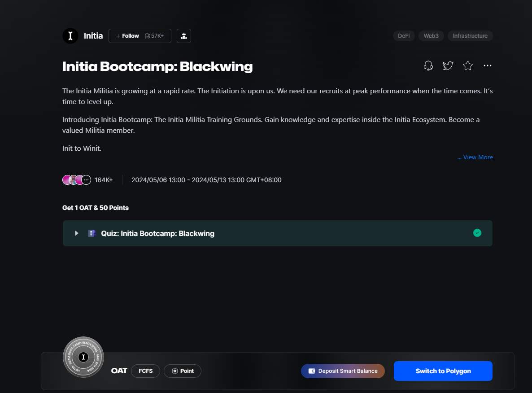This screenshot has width=532, height=393.
Task: Select the Point pill
Action: click(183, 371)
